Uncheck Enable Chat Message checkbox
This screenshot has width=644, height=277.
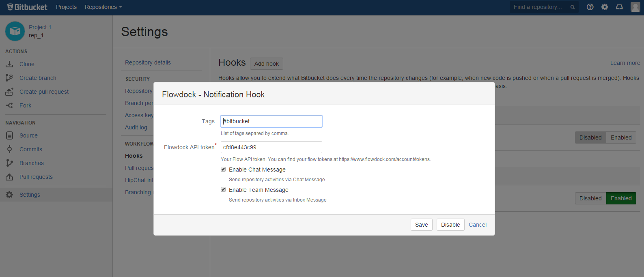point(223,169)
